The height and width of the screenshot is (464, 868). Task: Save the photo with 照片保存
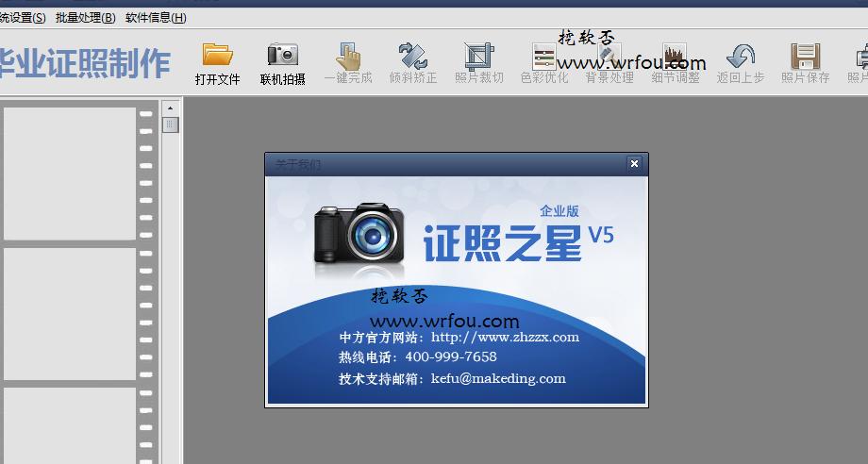(805, 57)
